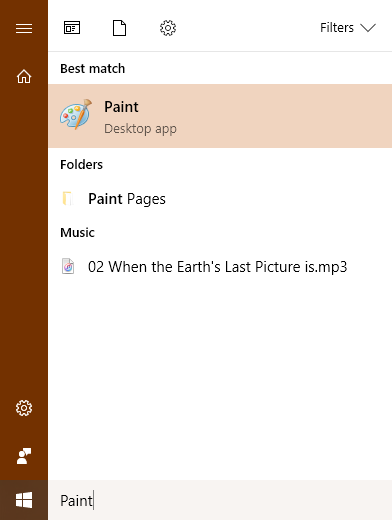Image resolution: width=392 pixels, height=520 pixels.
Task: Expand the hamburger menu in sidebar
Action: 24,28
